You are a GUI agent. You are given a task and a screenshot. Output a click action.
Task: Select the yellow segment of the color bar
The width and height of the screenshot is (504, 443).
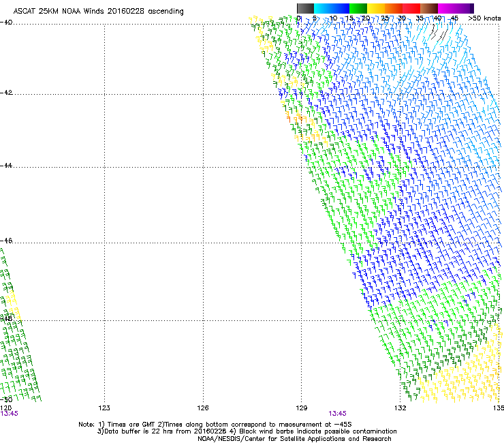click(376, 8)
